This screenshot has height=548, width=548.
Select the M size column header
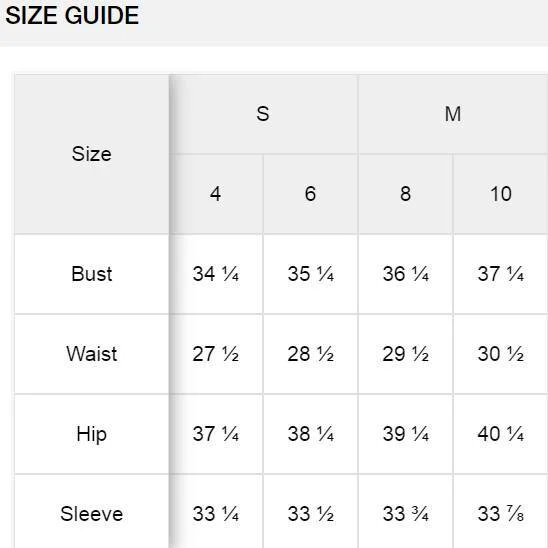pos(453,114)
